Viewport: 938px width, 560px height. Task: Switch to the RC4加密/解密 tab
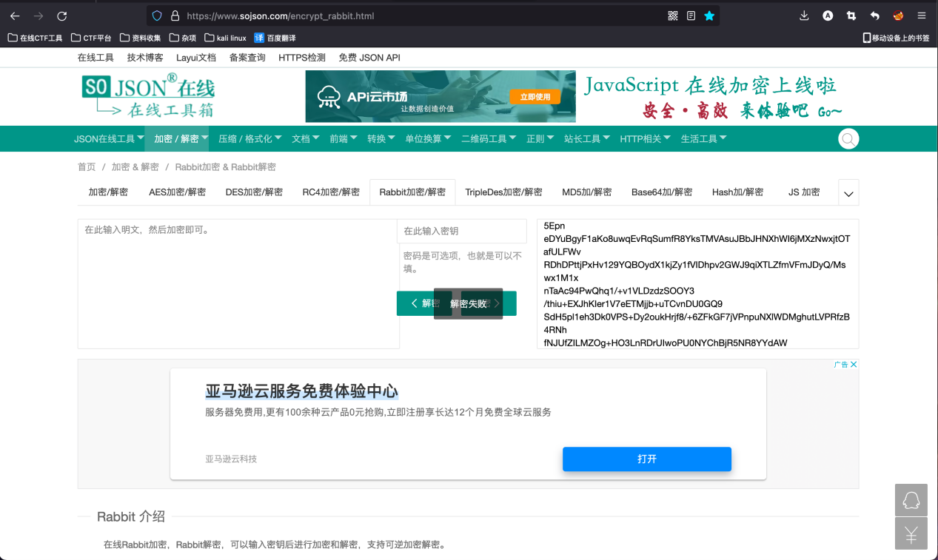[x=331, y=192]
